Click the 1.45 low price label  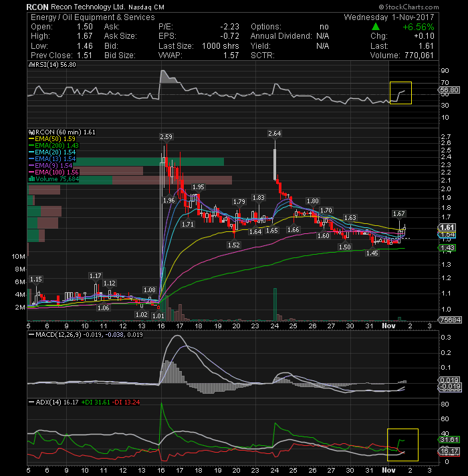pos(372,253)
